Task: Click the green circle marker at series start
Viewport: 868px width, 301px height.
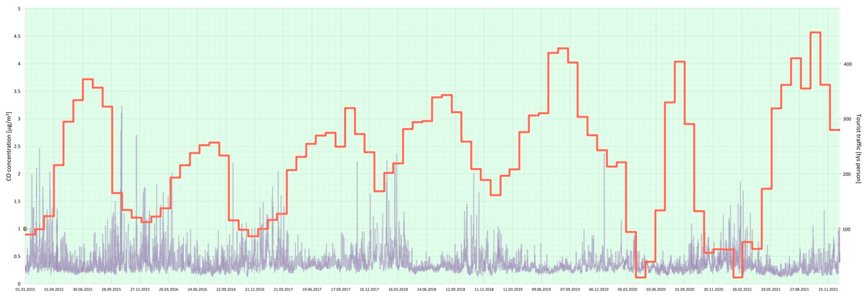Action: [25, 229]
